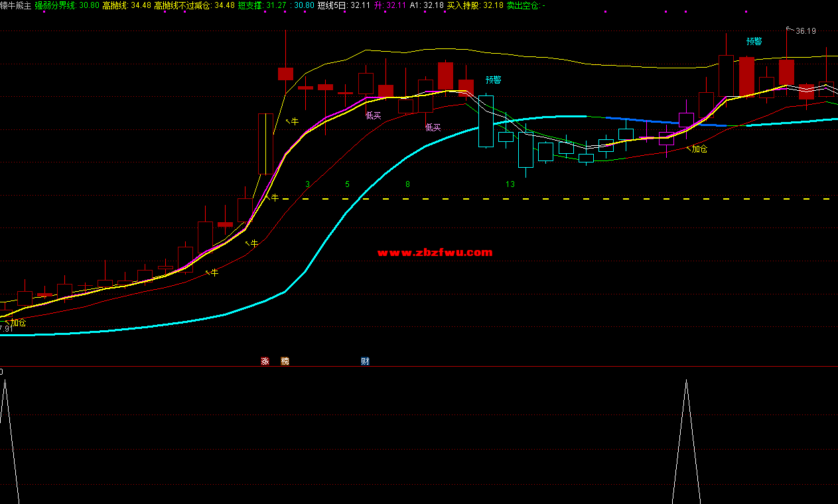This screenshot has height=504, width=838.
Task: Click the 7.91 low price label
Action: pyautogui.click(x=6, y=329)
